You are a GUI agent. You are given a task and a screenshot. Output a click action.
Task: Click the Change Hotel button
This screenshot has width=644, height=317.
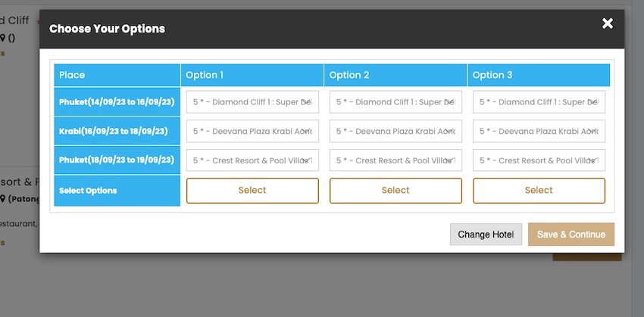coord(485,235)
